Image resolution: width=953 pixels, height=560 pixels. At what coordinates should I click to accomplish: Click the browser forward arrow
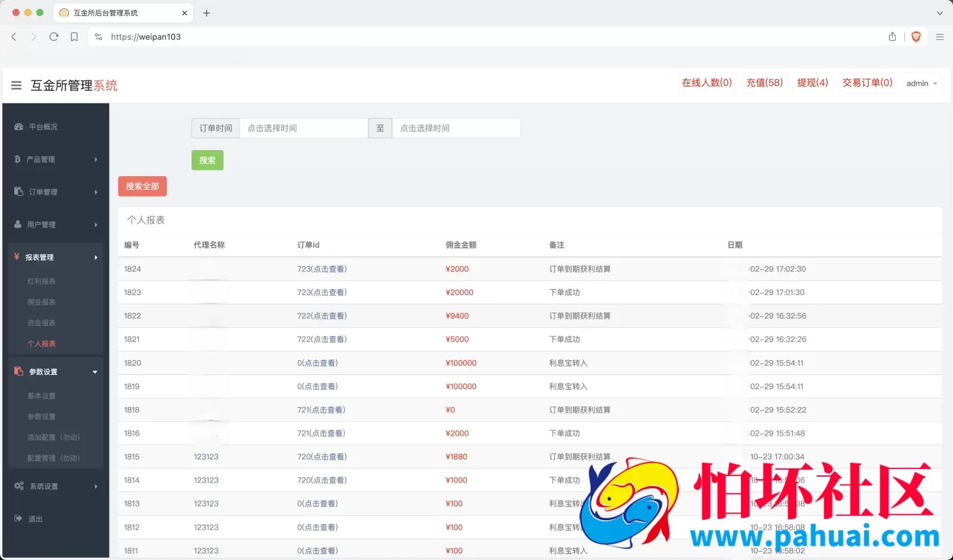(34, 37)
